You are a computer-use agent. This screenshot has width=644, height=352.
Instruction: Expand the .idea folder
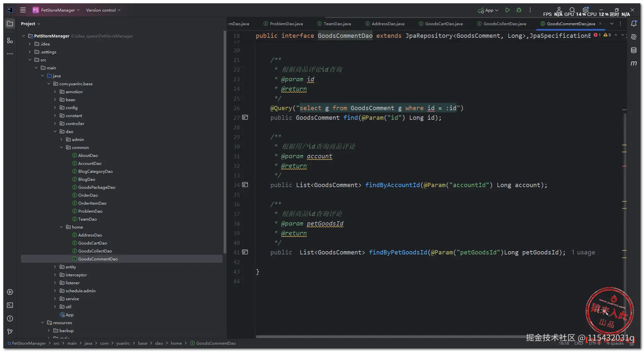point(30,44)
